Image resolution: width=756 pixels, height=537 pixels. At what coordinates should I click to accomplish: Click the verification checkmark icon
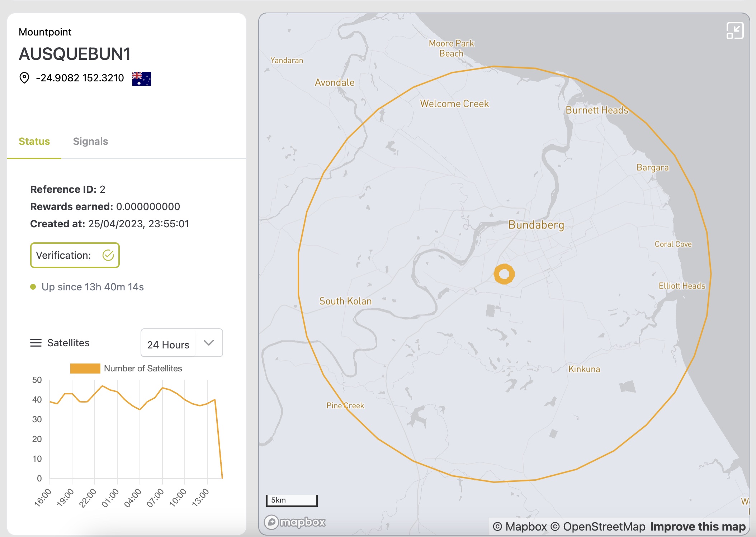click(x=108, y=255)
